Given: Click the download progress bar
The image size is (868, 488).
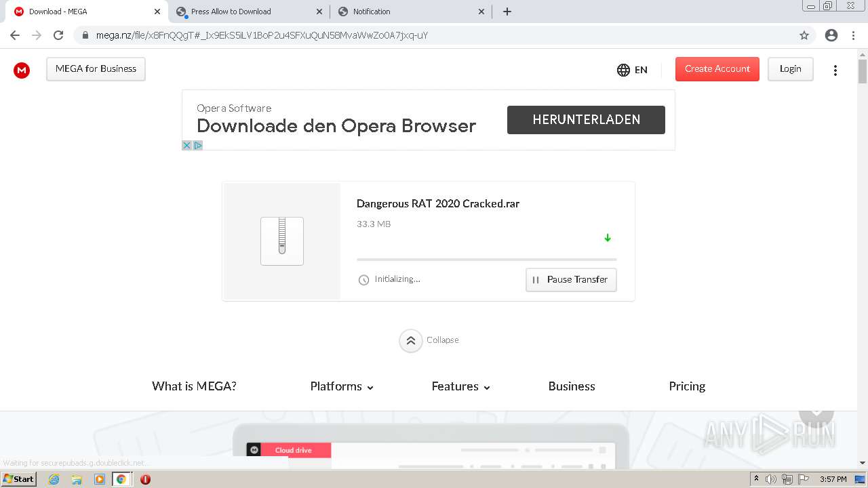Looking at the screenshot, I should point(487,259).
